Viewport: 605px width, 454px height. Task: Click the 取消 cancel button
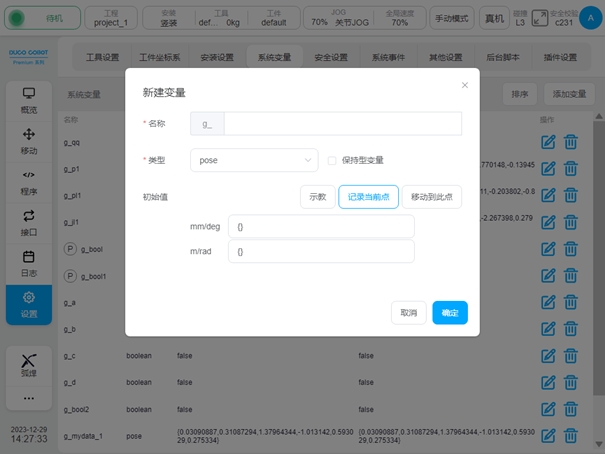point(409,313)
